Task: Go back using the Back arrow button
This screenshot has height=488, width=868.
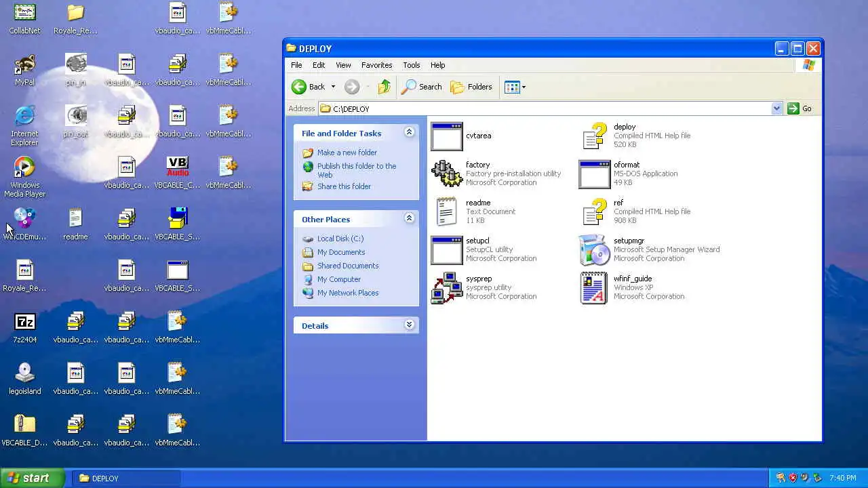Action: (x=309, y=87)
